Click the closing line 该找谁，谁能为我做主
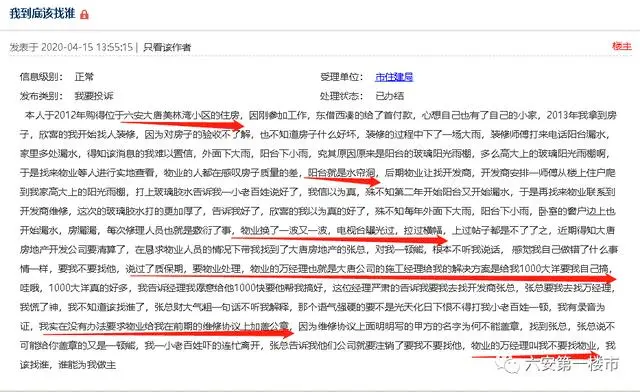The image size is (640, 392). point(68,365)
